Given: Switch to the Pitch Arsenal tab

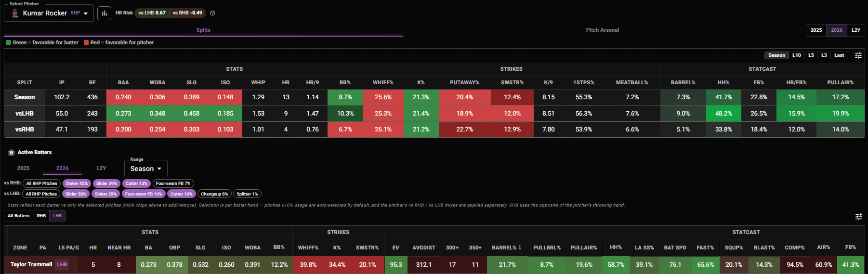Looking at the screenshot, I should pos(602,30).
